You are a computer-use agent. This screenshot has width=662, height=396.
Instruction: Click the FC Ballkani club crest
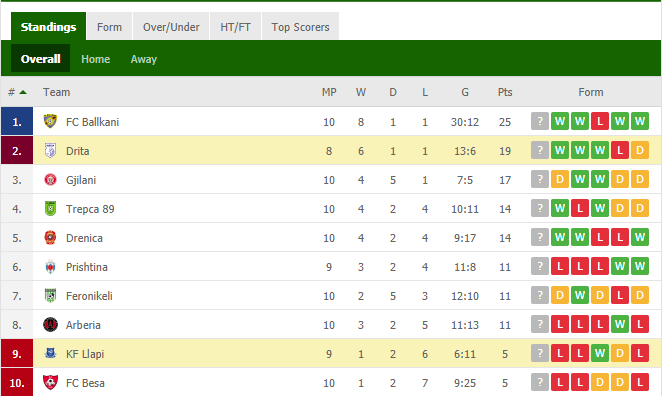(50, 122)
